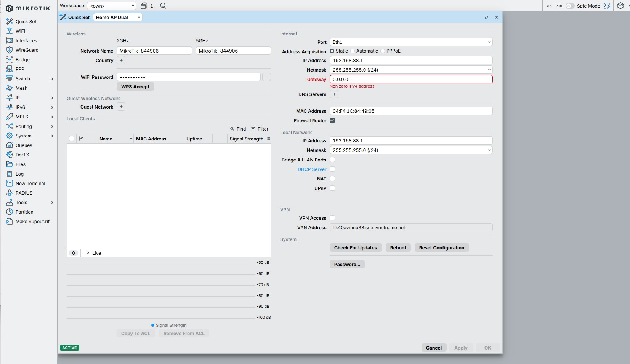Click the New Terminal icon
Screen dimensions: 630x364
point(10,183)
